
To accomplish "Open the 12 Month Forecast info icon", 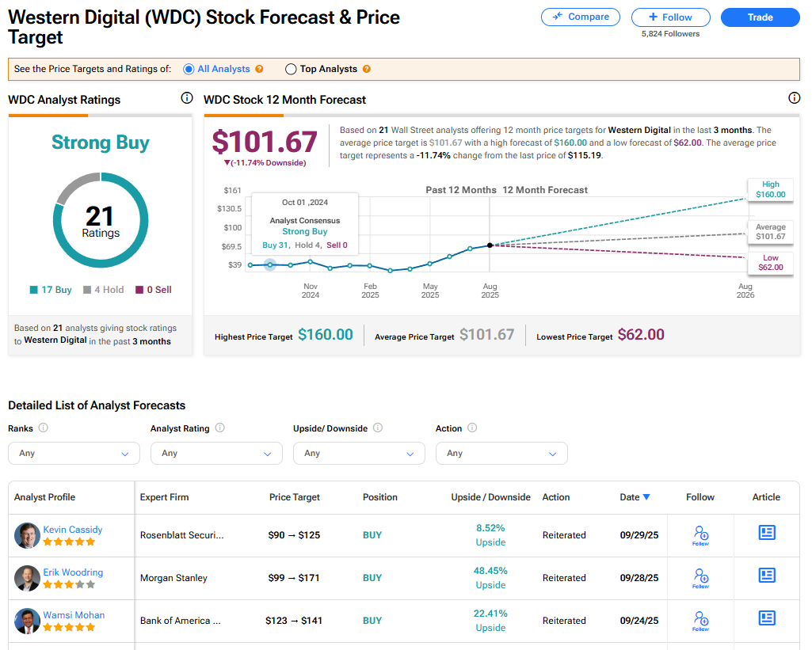I will (794, 98).
